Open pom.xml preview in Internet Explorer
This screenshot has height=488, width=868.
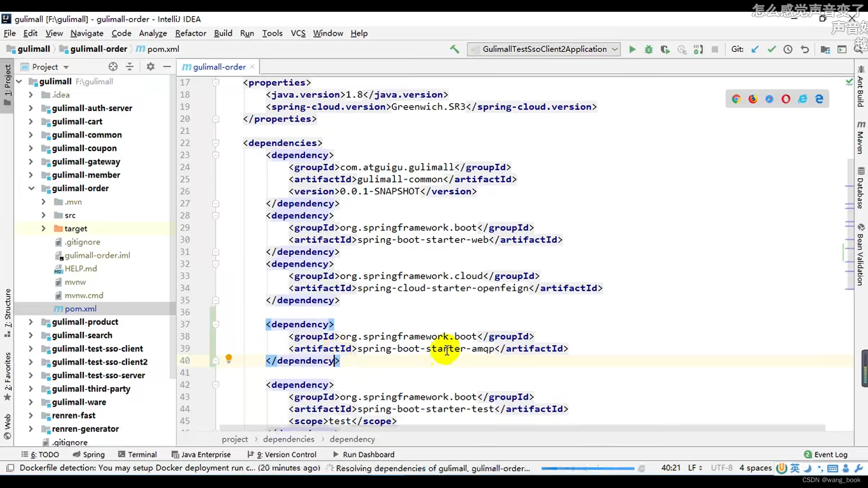(x=802, y=99)
